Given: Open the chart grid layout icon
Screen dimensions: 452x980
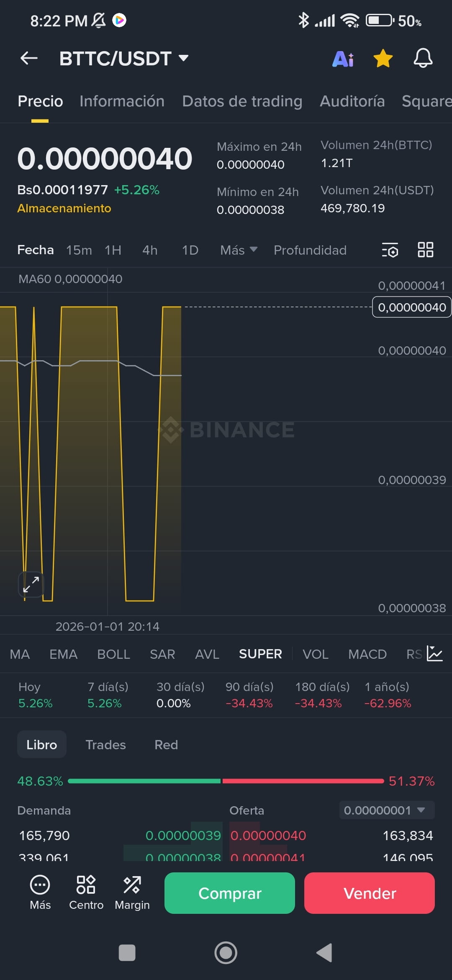Looking at the screenshot, I should click(x=426, y=250).
